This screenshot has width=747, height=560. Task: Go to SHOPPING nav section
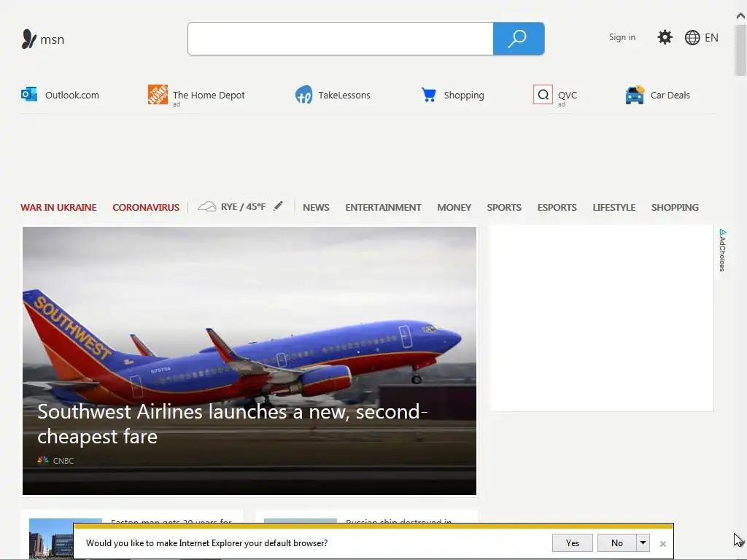pyautogui.click(x=675, y=208)
